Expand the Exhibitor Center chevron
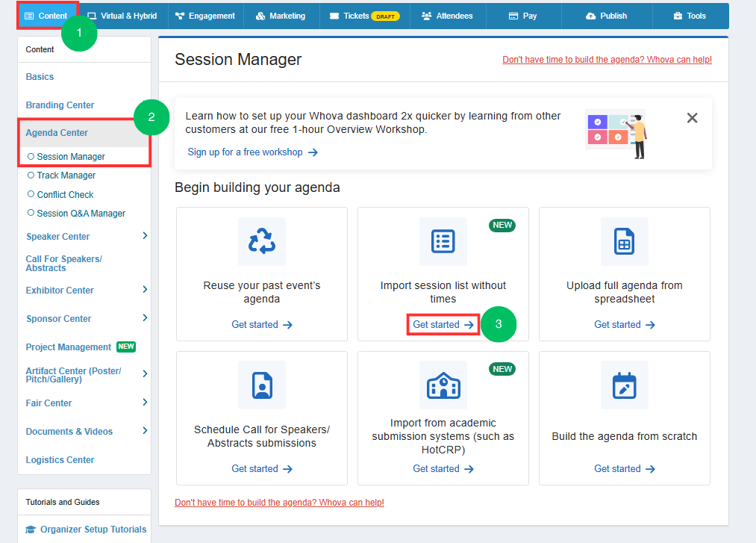 pyautogui.click(x=145, y=290)
